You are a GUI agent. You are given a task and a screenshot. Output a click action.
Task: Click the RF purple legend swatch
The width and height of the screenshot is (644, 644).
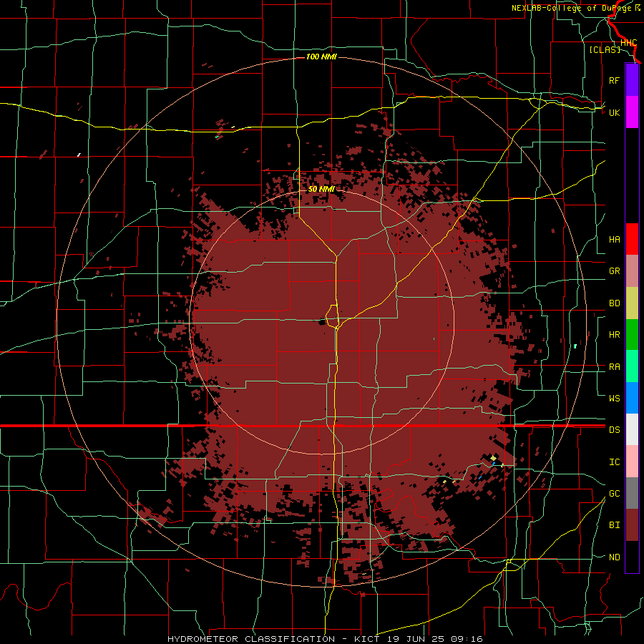tap(632, 80)
